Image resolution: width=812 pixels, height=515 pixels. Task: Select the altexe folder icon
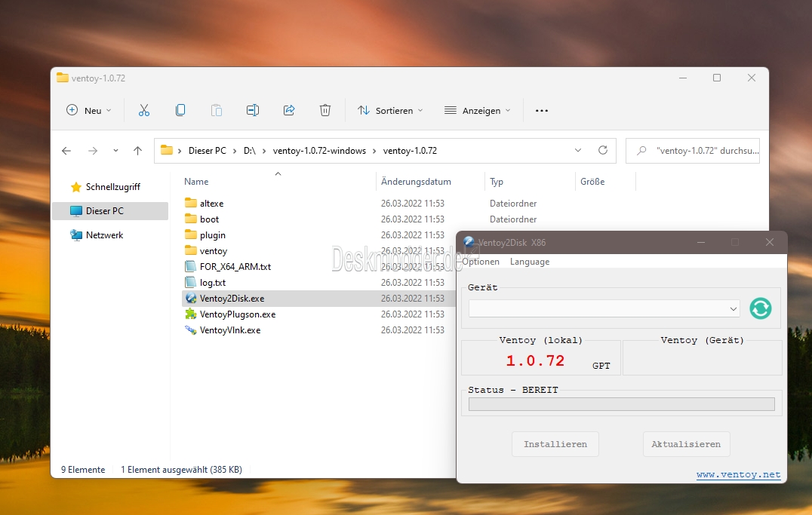coord(191,203)
